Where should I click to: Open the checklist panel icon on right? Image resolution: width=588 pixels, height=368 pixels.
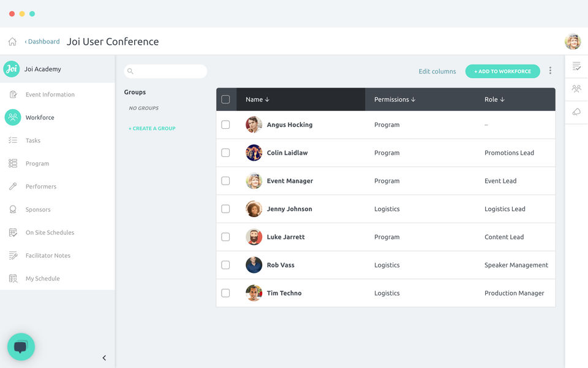(x=576, y=66)
